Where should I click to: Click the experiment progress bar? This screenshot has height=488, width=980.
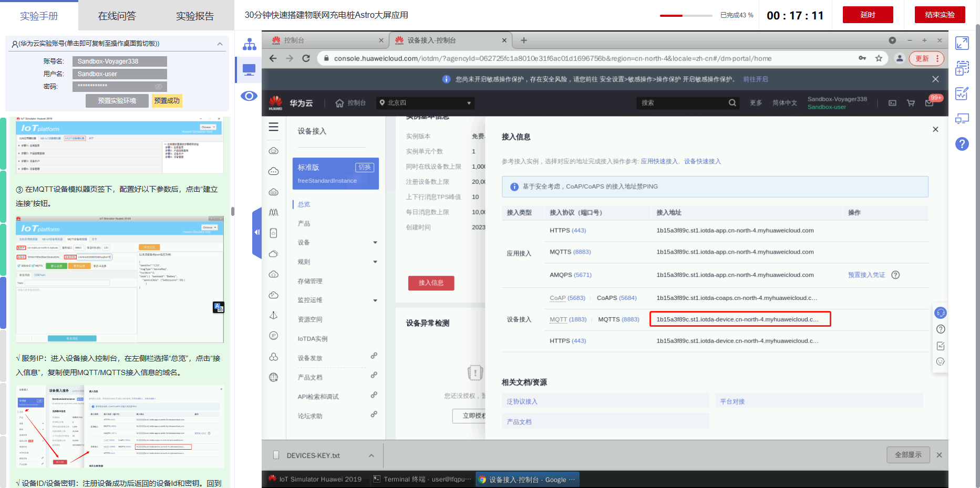point(686,15)
